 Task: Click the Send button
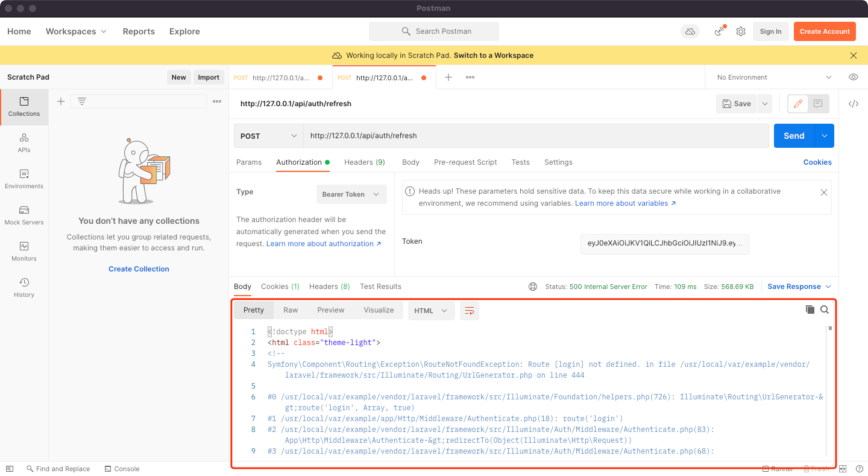coord(794,136)
